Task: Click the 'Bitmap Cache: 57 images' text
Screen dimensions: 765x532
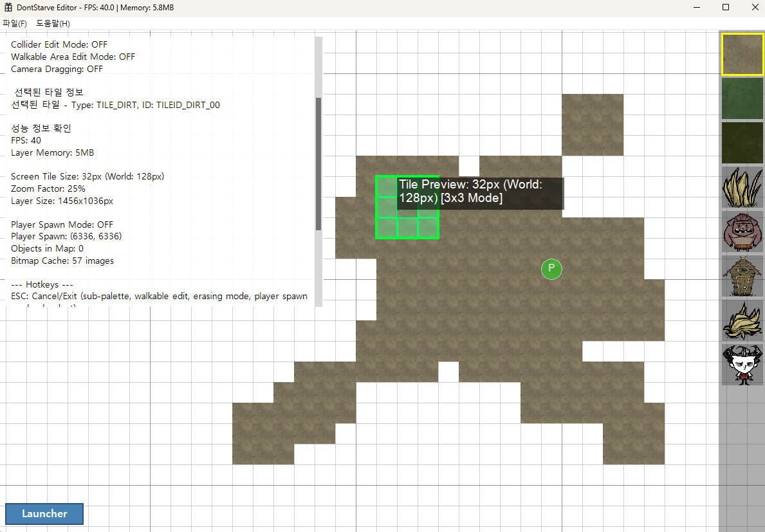Action: pyautogui.click(x=62, y=261)
